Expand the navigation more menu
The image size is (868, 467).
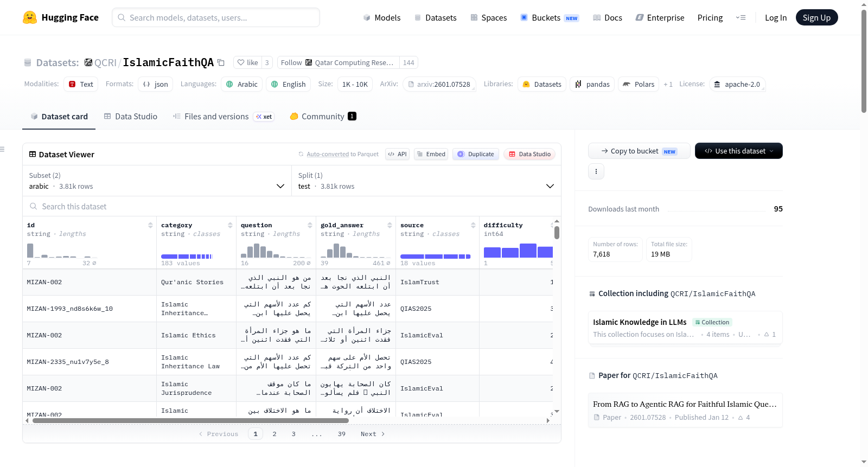(x=741, y=17)
